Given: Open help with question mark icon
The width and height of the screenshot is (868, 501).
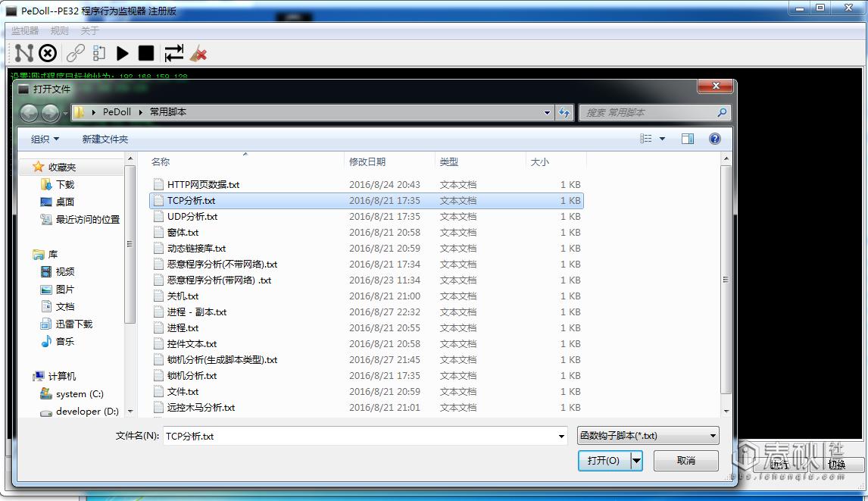Looking at the screenshot, I should click(715, 139).
